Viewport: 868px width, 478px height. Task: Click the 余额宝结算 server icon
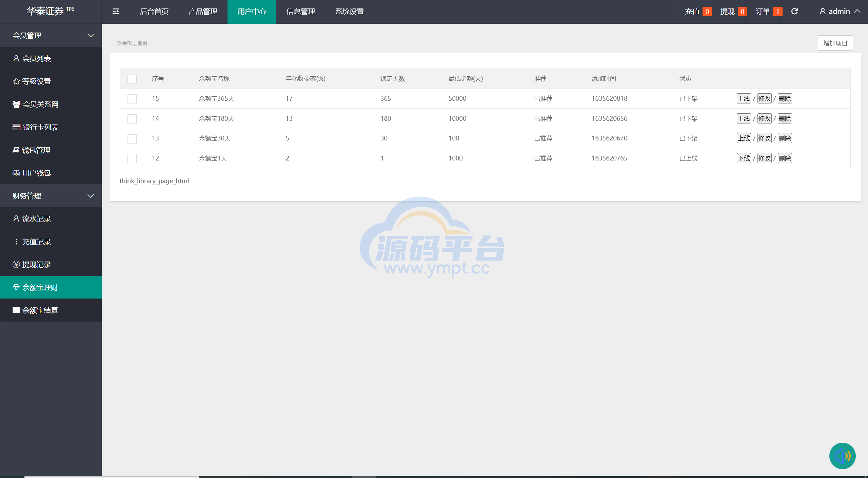[x=16, y=310]
